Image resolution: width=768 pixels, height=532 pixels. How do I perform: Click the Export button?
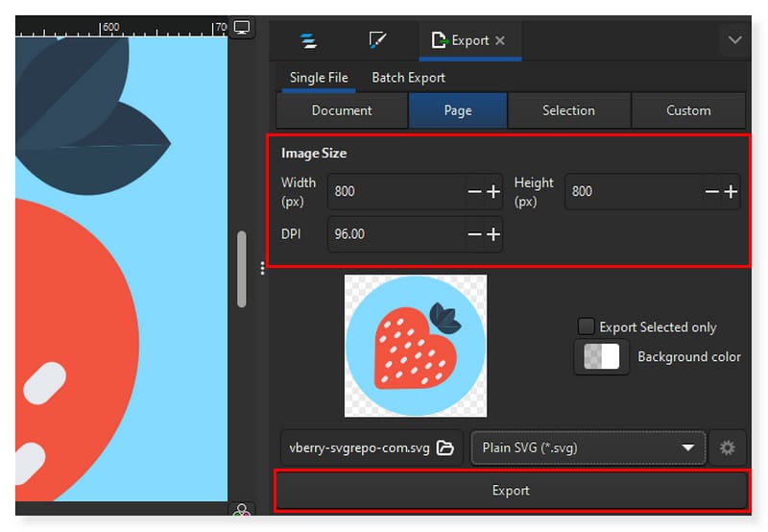tap(511, 491)
